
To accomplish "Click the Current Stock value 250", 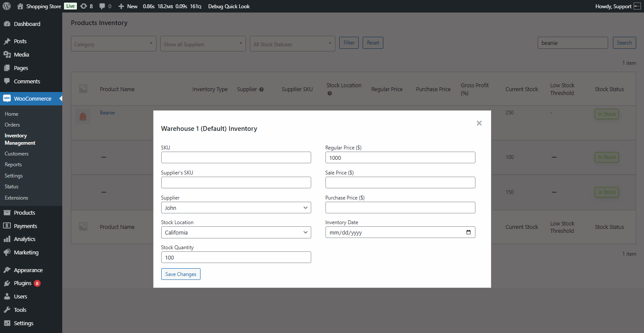I will [510, 113].
